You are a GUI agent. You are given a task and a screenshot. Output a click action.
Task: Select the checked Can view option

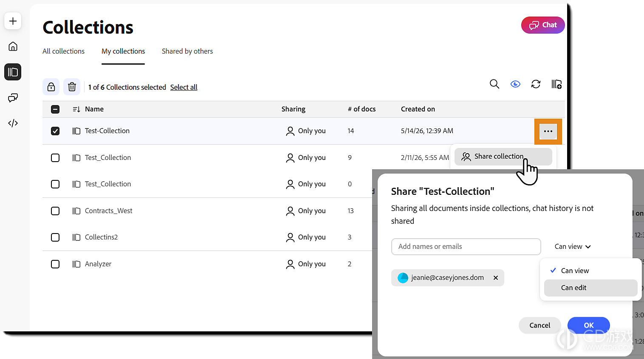pyautogui.click(x=590, y=271)
